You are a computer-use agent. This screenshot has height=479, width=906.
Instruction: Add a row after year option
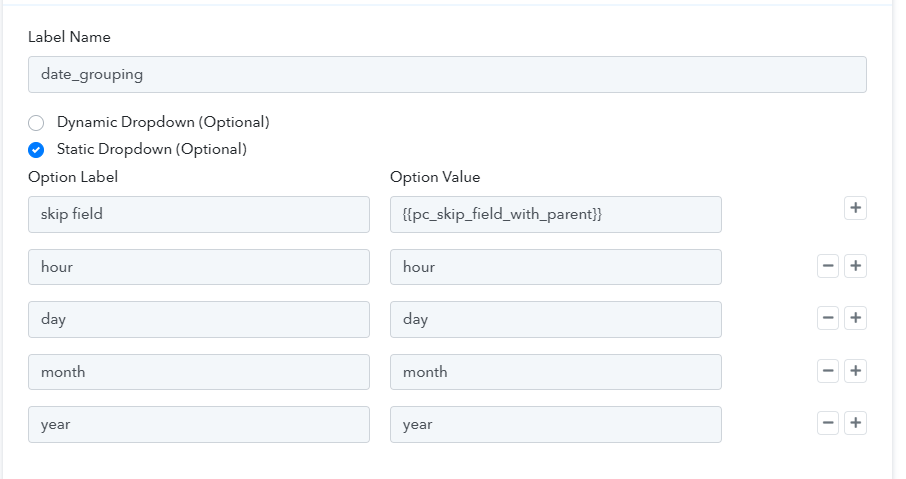coord(855,423)
